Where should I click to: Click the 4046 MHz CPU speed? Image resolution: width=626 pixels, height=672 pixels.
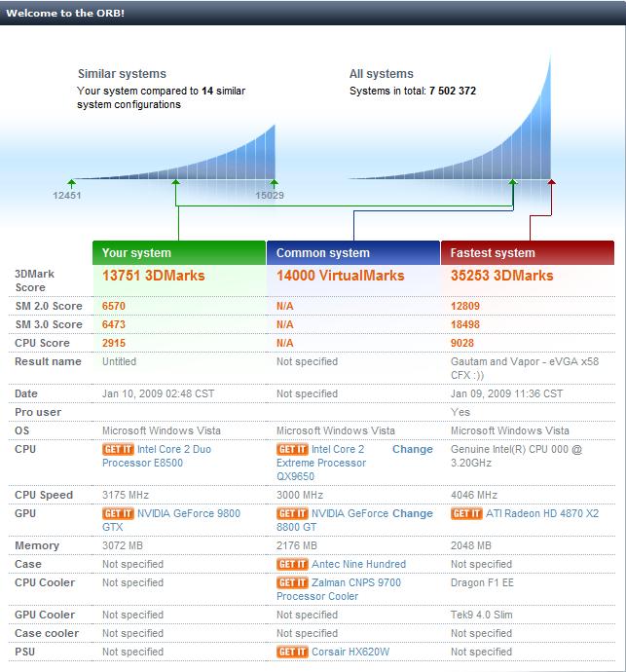[474, 495]
